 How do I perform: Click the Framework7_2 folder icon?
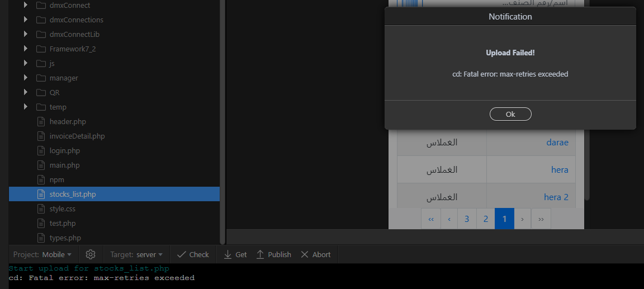point(41,49)
